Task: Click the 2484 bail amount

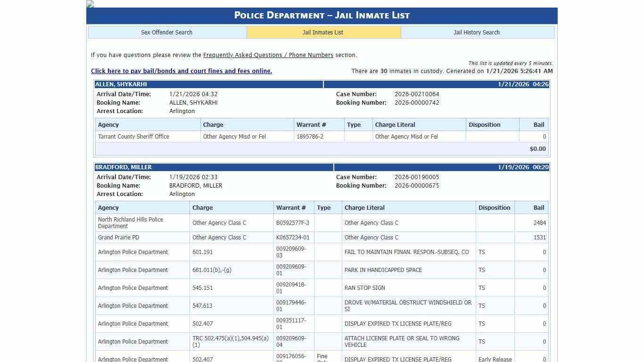Action: [x=539, y=223]
